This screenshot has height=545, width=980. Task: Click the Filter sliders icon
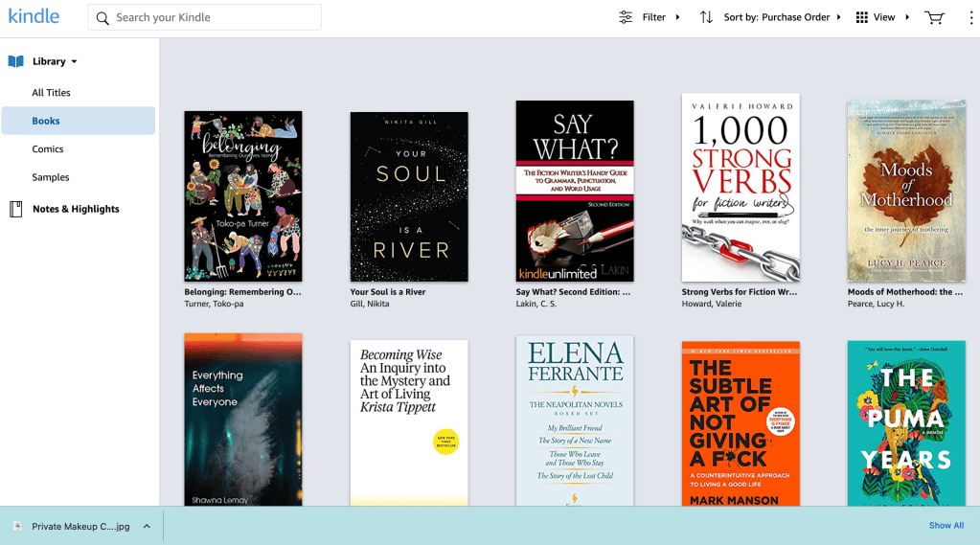pos(626,17)
